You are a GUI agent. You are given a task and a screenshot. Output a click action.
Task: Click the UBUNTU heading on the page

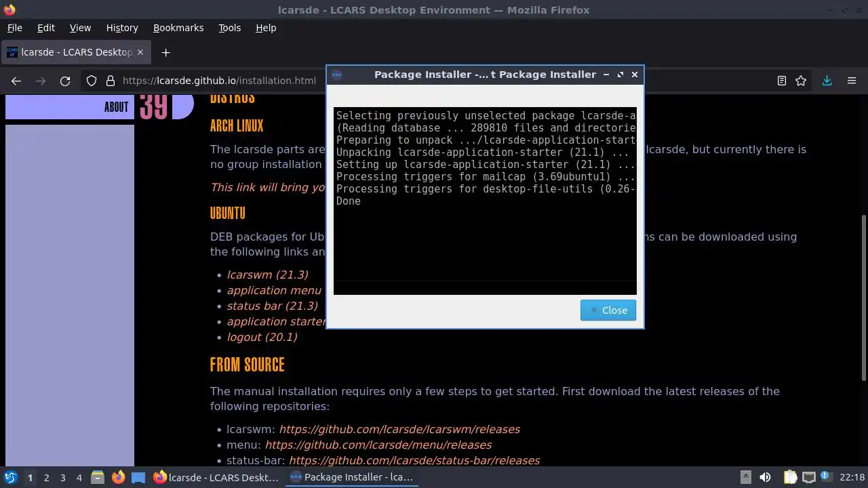point(227,213)
